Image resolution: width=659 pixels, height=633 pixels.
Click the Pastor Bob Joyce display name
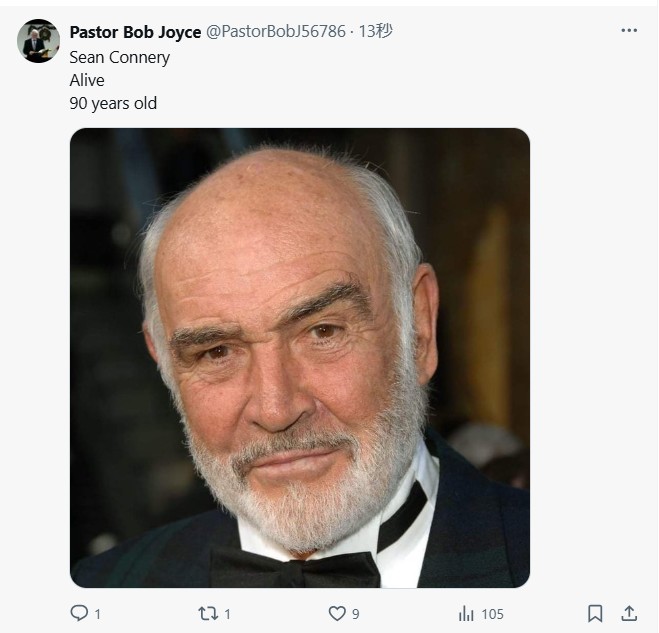135,32
